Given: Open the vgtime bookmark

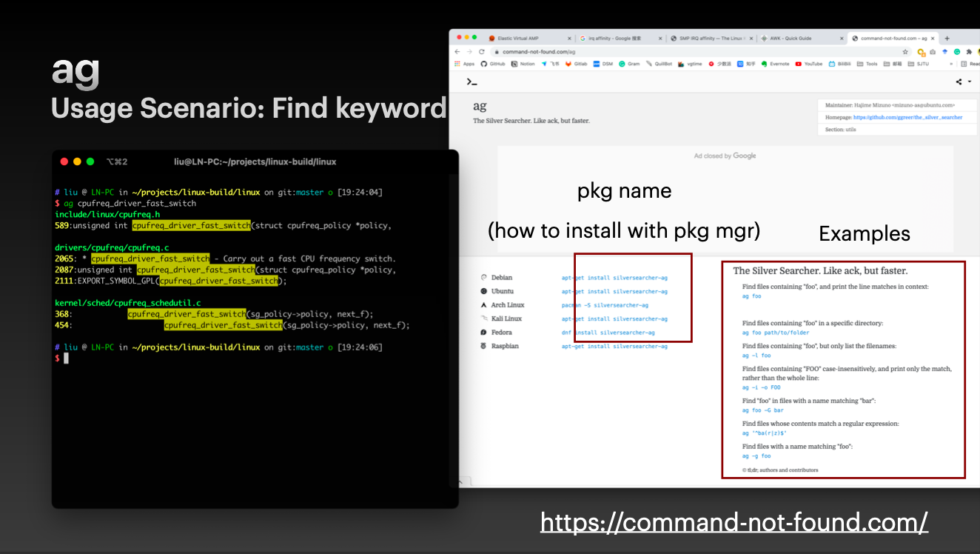Looking at the screenshot, I should click(x=690, y=64).
